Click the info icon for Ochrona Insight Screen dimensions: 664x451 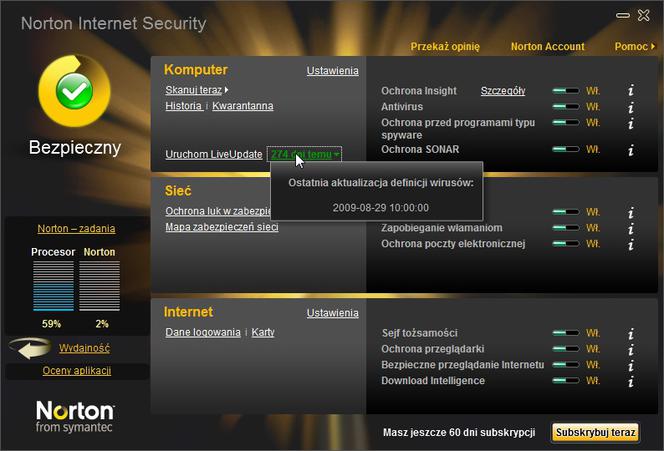[x=631, y=90]
